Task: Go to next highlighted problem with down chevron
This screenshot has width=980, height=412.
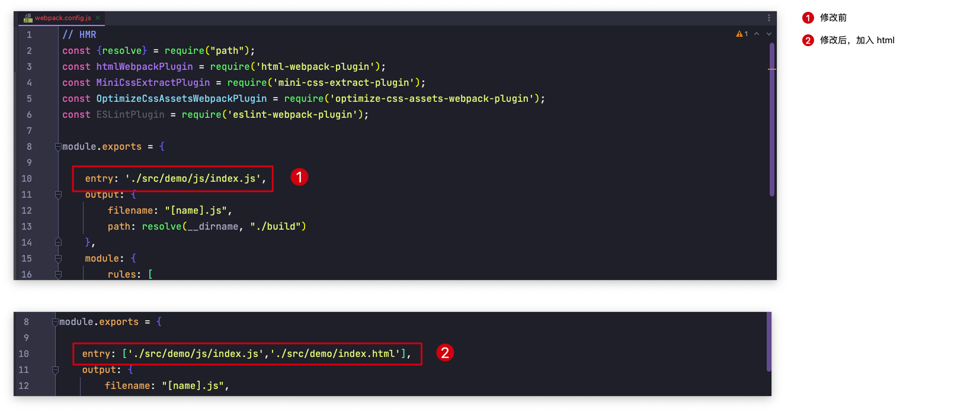Action: [x=769, y=34]
